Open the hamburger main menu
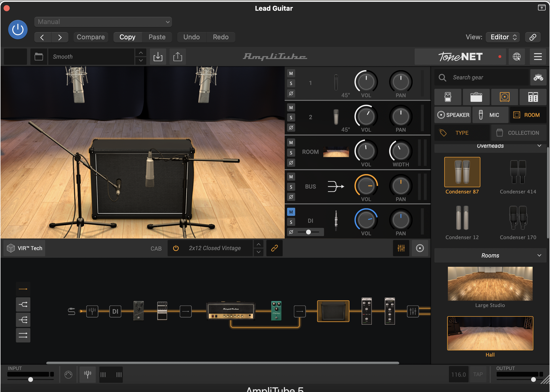The image size is (550, 392). pyautogui.click(x=538, y=57)
